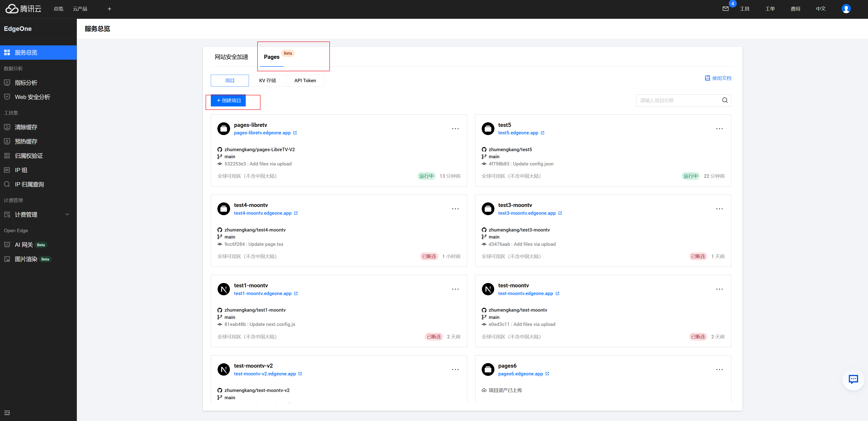Open 云产品 in the top navigation
868x421 pixels.
[x=80, y=9]
